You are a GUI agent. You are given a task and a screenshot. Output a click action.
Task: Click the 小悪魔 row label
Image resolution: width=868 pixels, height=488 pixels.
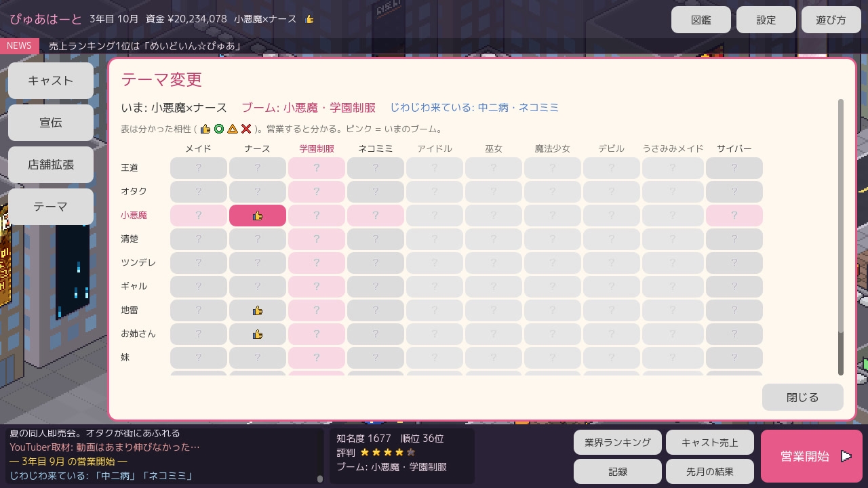134,216
